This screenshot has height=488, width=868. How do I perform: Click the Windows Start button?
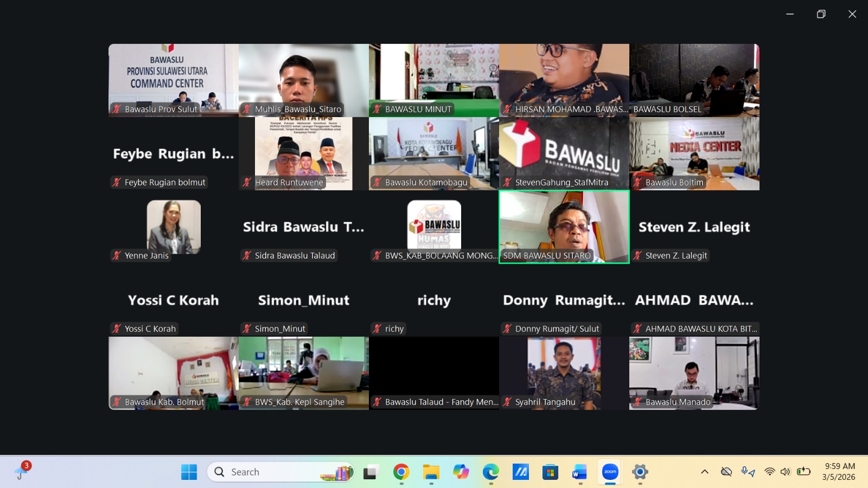pos(188,472)
